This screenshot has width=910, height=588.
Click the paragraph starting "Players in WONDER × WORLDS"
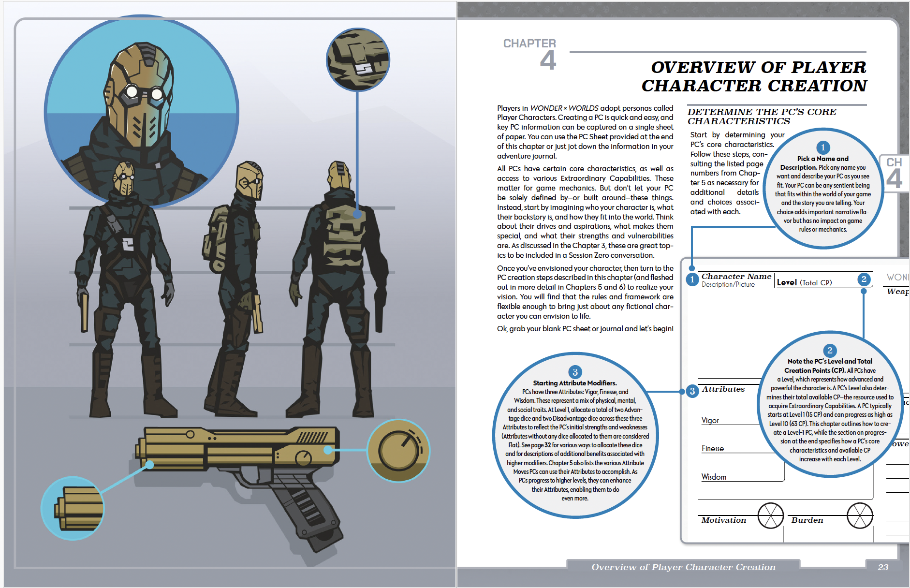[585, 132]
